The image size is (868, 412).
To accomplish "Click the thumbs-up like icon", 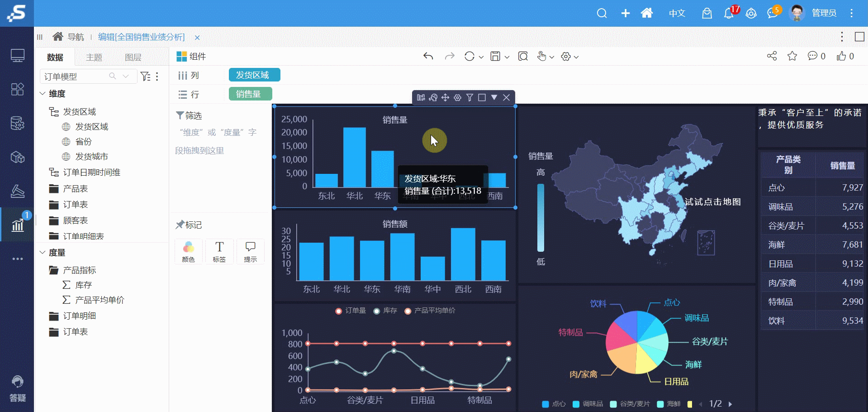I will (x=841, y=56).
